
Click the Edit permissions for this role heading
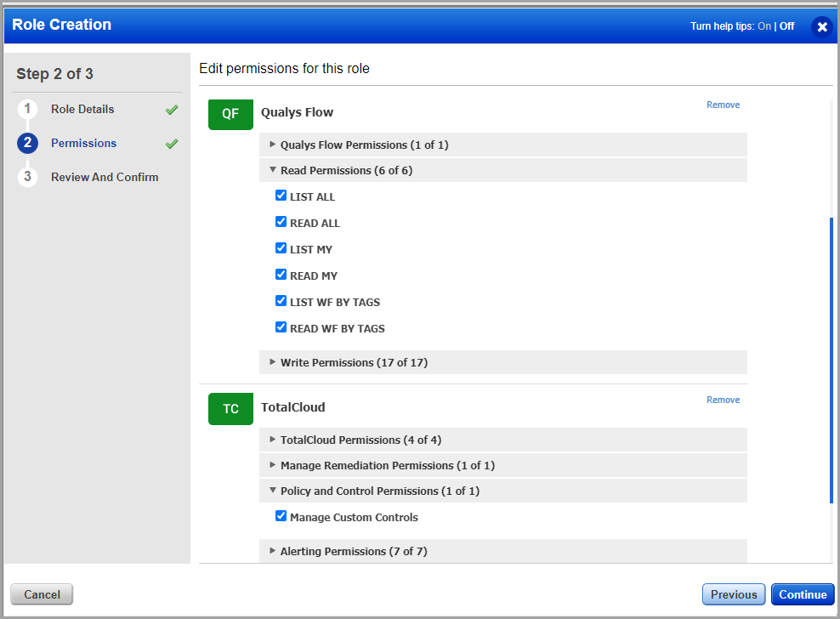284,69
